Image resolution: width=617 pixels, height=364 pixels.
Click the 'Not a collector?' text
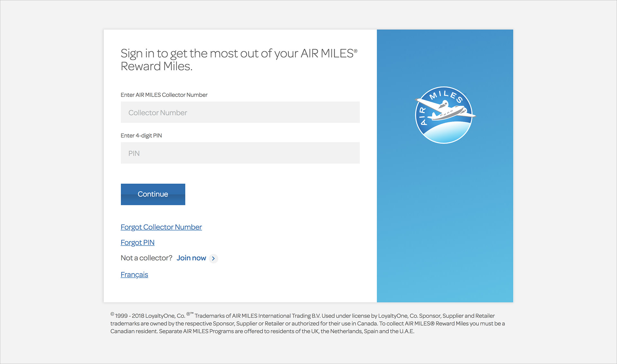[147, 258]
